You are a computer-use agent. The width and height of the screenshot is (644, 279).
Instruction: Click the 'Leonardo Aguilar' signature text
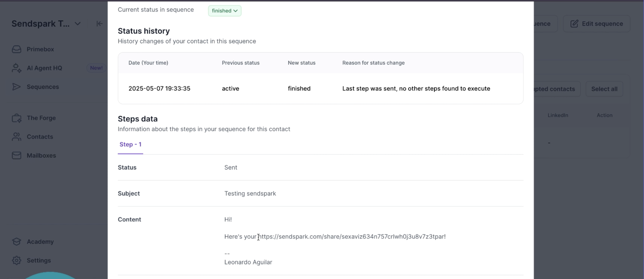pyautogui.click(x=248, y=262)
